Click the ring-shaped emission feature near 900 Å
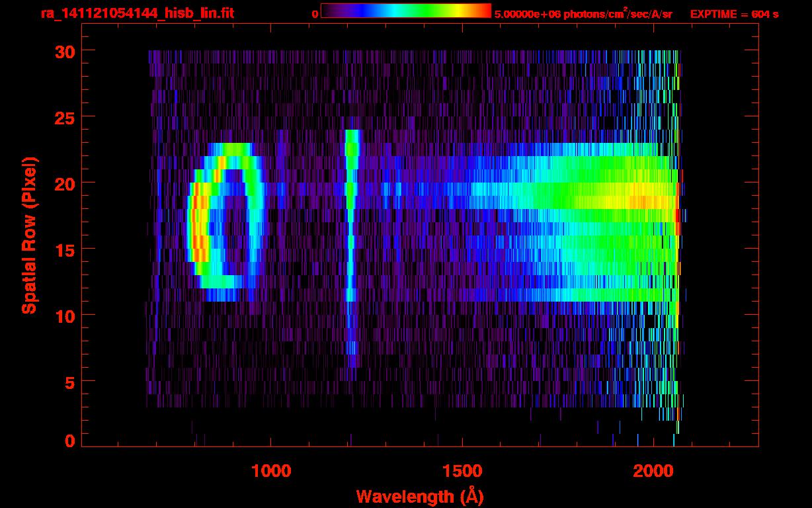Screen dimensions: 812x508 coord(225,222)
